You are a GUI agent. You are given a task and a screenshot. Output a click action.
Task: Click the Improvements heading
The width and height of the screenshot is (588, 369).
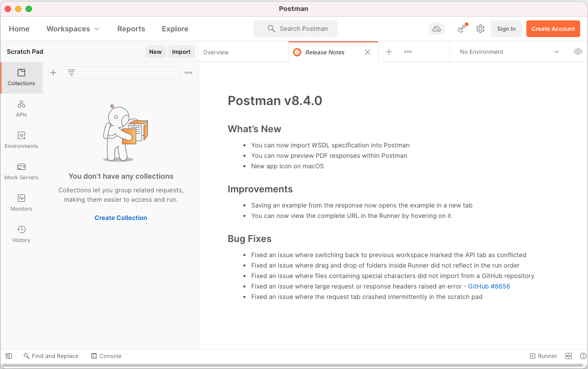coord(260,189)
